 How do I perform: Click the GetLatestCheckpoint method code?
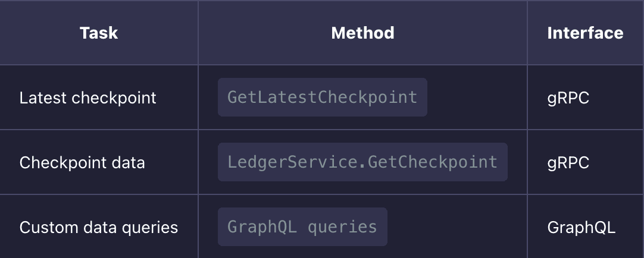pos(322,97)
